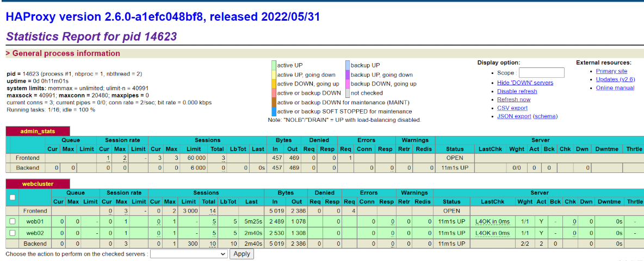This screenshot has width=644, height=261.
Task: Click the backup UP blue swatch
Action: tap(347, 65)
